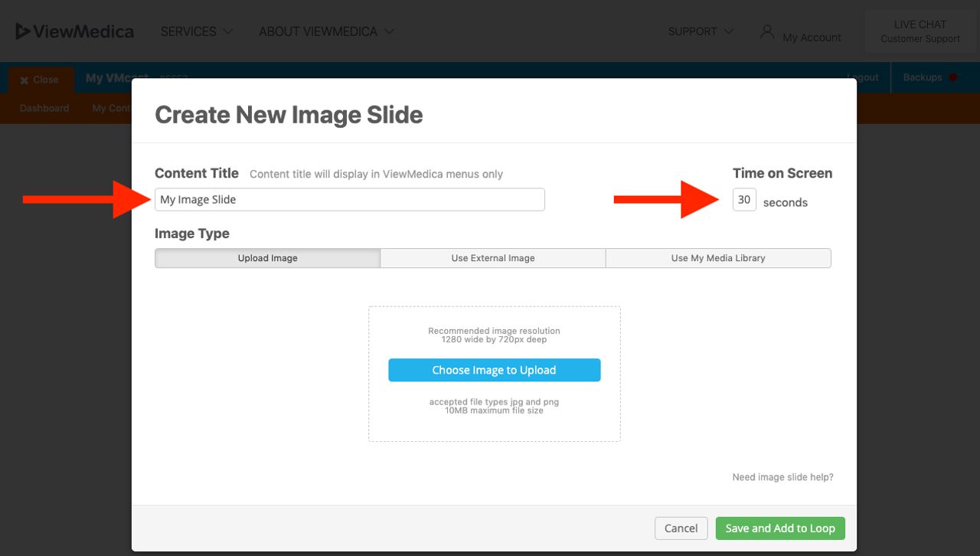
Task: Click the red notification dot beside Backups
Action: [x=952, y=77]
